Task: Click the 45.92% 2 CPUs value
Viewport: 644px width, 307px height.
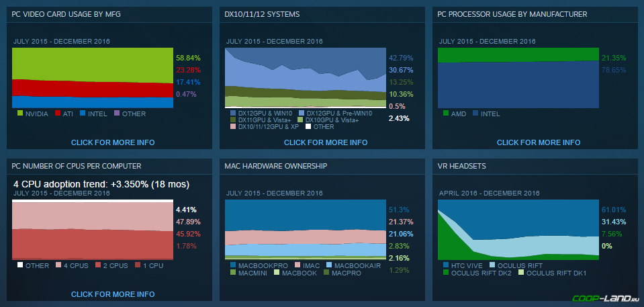Action: click(188, 234)
